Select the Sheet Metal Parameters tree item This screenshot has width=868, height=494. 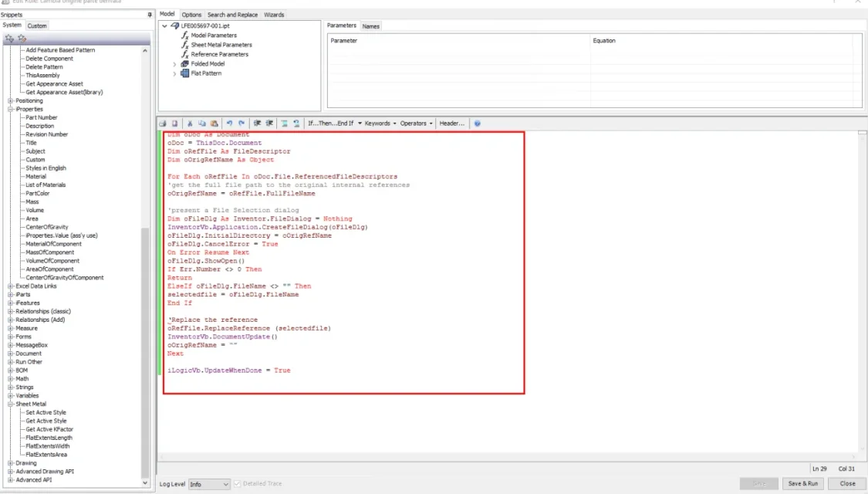click(221, 45)
